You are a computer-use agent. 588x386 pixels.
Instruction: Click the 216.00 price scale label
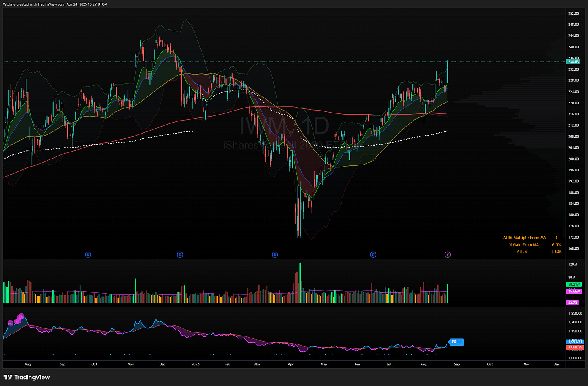point(573,115)
